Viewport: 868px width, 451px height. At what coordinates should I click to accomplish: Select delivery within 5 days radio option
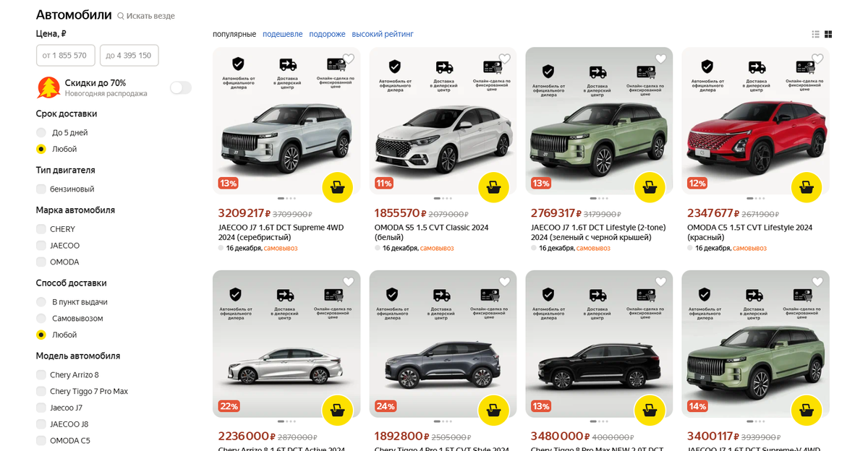[x=41, y=132]
